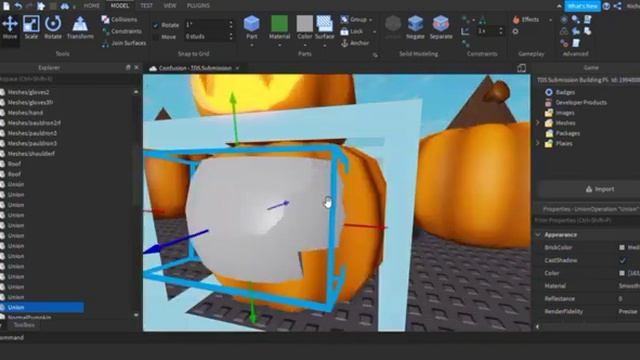Switch to the HOME ribbon tab
This screenshot has width=640, height=360.
click(x=91, y=6)
